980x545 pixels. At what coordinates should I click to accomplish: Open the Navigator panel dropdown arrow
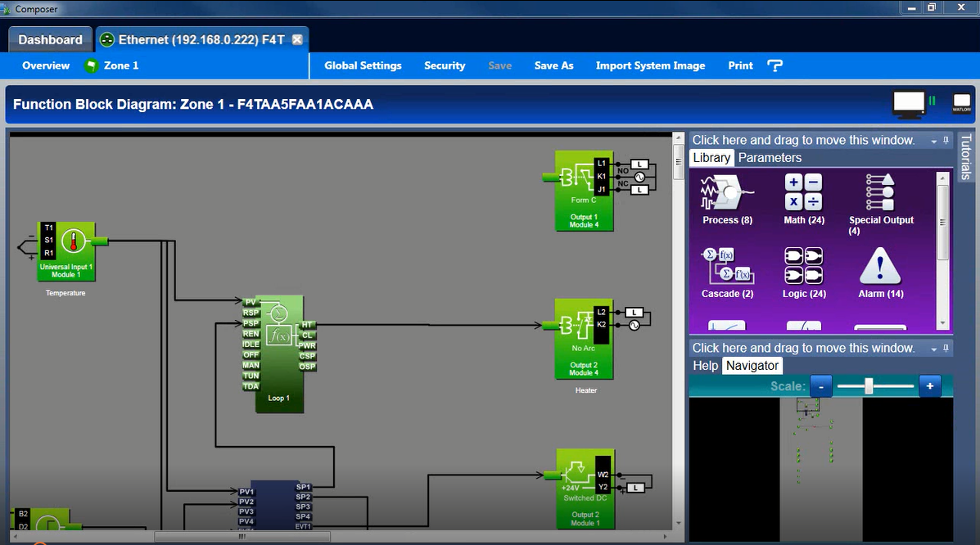pos(933,349)
